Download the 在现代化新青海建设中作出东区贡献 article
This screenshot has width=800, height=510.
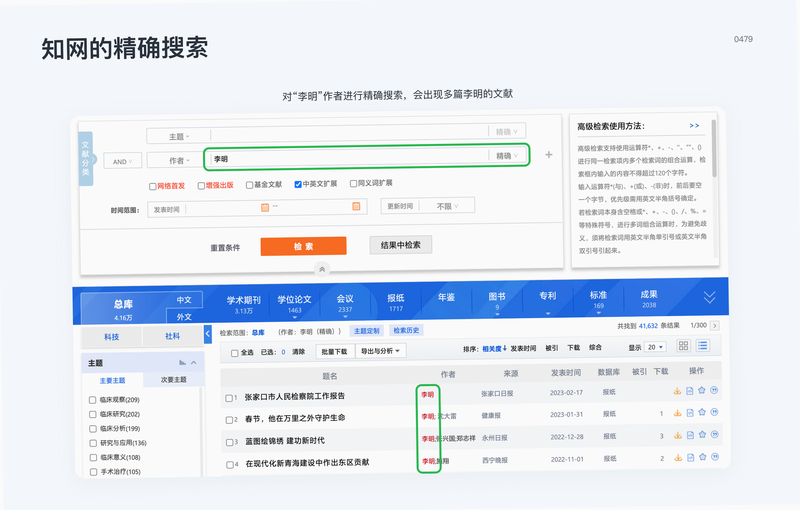(678, 458)
